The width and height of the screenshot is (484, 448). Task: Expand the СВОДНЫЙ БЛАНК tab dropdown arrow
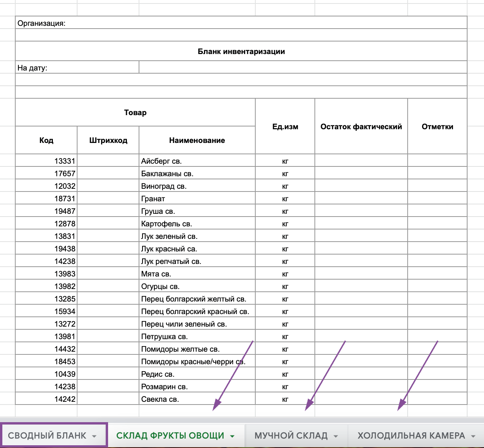[94, 436]
